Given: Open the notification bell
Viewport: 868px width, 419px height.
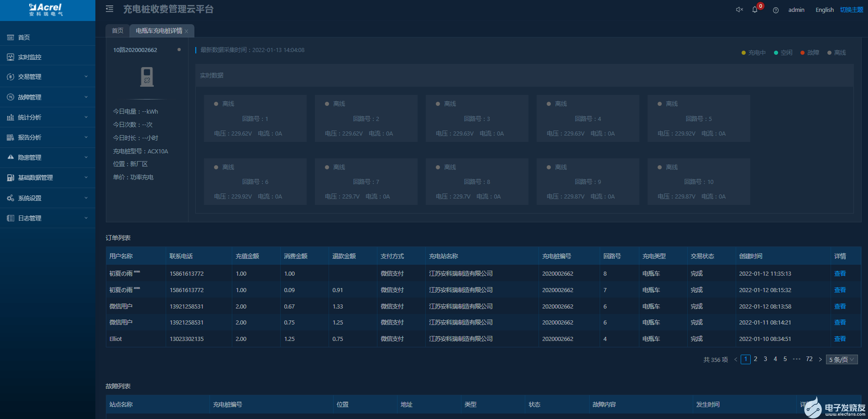Looking at the screenshot, I should pos(755,10).
